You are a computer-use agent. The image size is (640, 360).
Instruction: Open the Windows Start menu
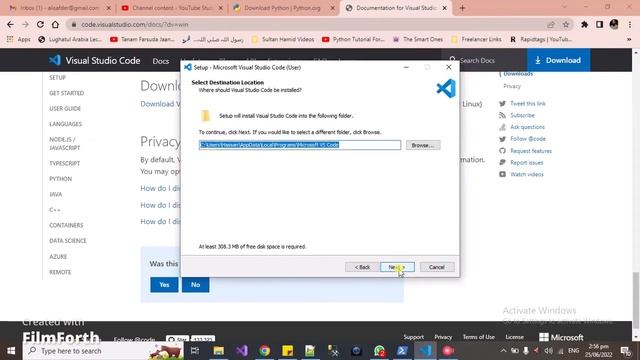click(x=11, y=351)
